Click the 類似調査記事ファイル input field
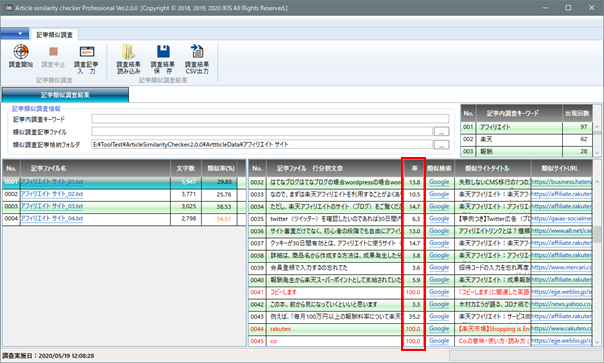The height and width of the screenshot is (363, 604). click(x=262, y=131)
